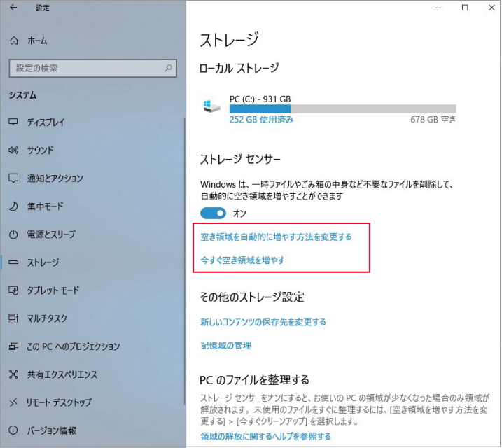
Task: Click the 設定の検索 search field
Action: coord(84,69)
